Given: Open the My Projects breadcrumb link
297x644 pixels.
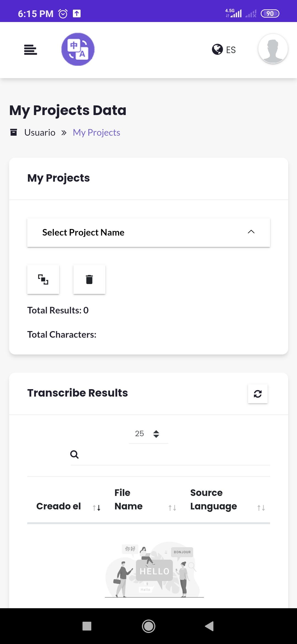Looking at the screenshot, I should [x=97, y=133].
